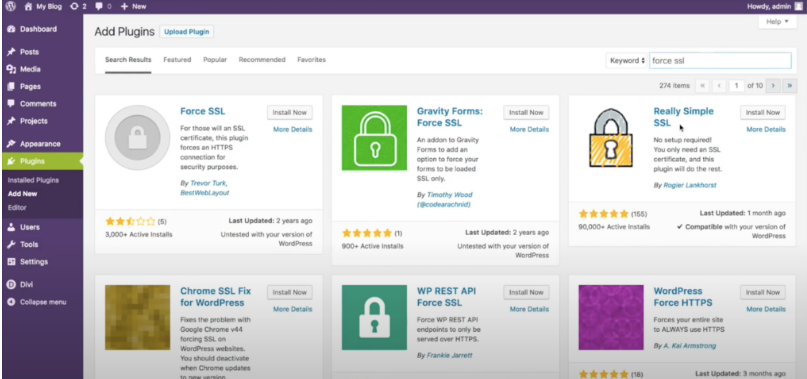This screenshot has height=379, width=807.
Task: View More Details for Force SSL
Action: coord(292,129)
